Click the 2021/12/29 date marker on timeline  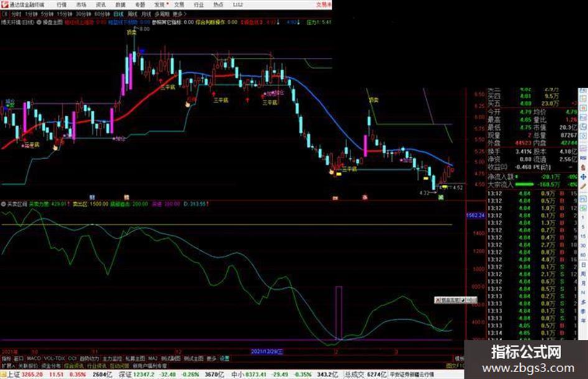pyautogui.click(x=267, y=352)
